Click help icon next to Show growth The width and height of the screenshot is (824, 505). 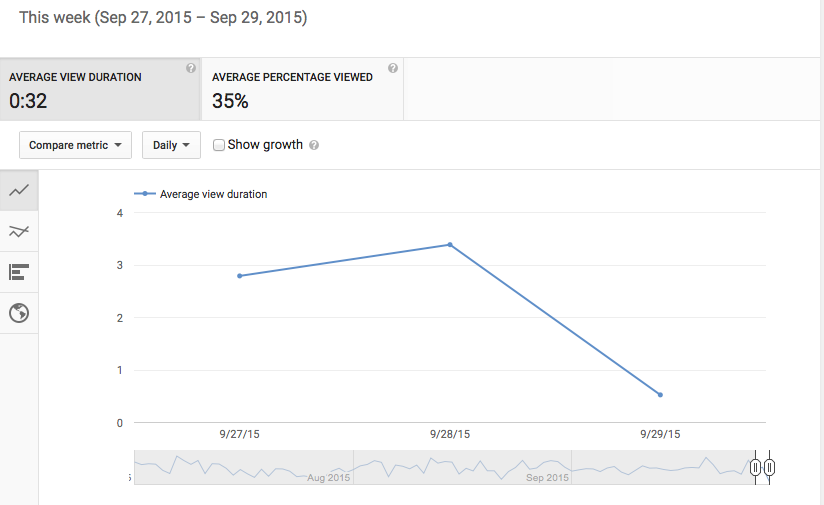point(314,145)
